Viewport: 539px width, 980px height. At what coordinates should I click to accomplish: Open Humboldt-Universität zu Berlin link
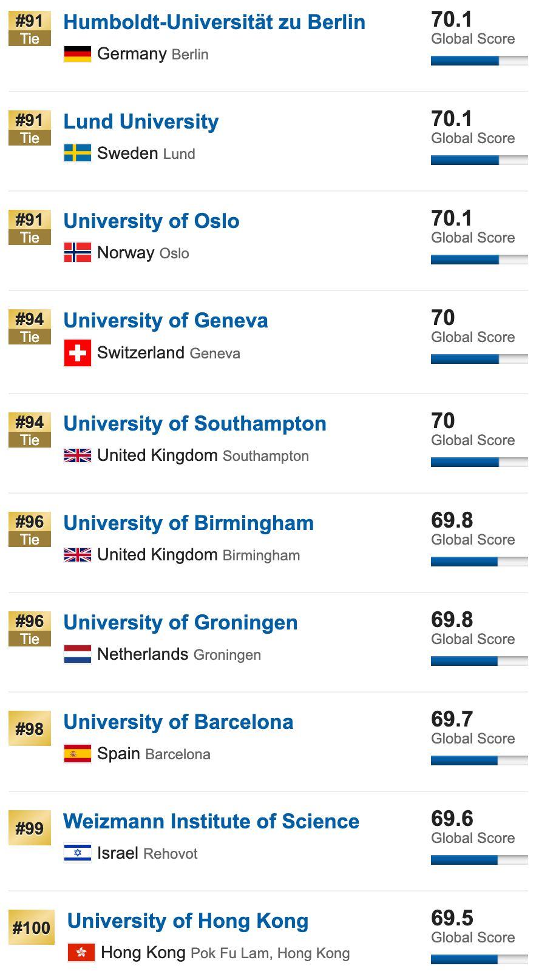click(214, 22)
